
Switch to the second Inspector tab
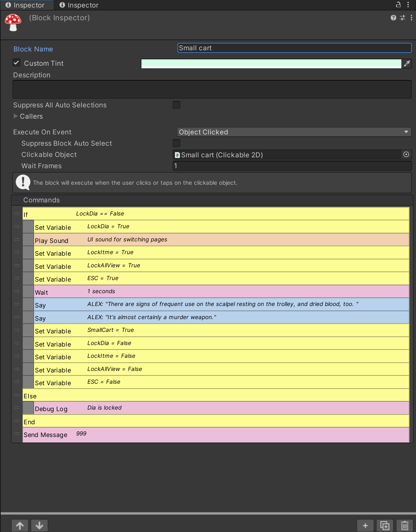(x=79, y=5)
